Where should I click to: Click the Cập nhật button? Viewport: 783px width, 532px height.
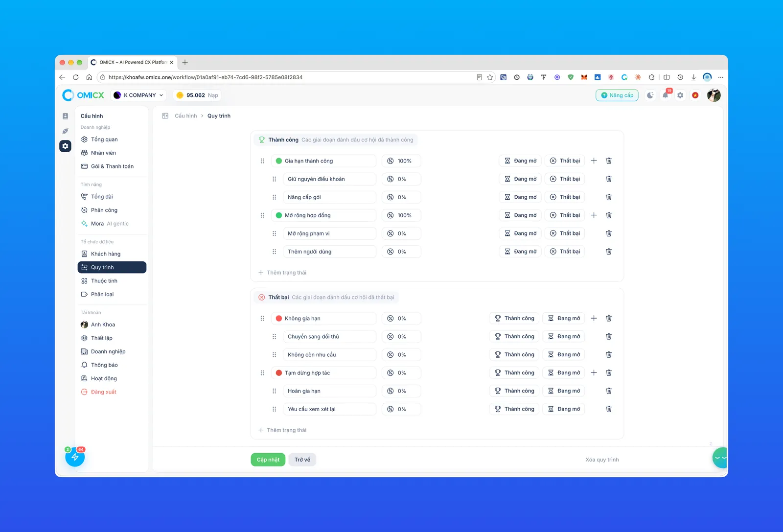pyautogui.click(x=268, y=460)
